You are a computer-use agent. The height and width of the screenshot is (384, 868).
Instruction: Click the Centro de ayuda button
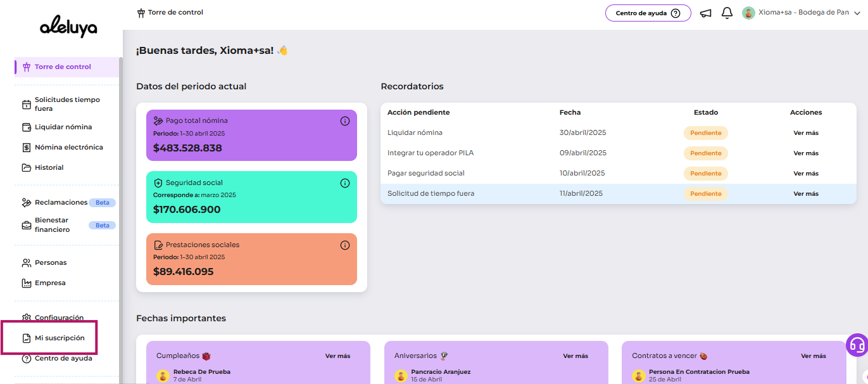coord(648,13)
